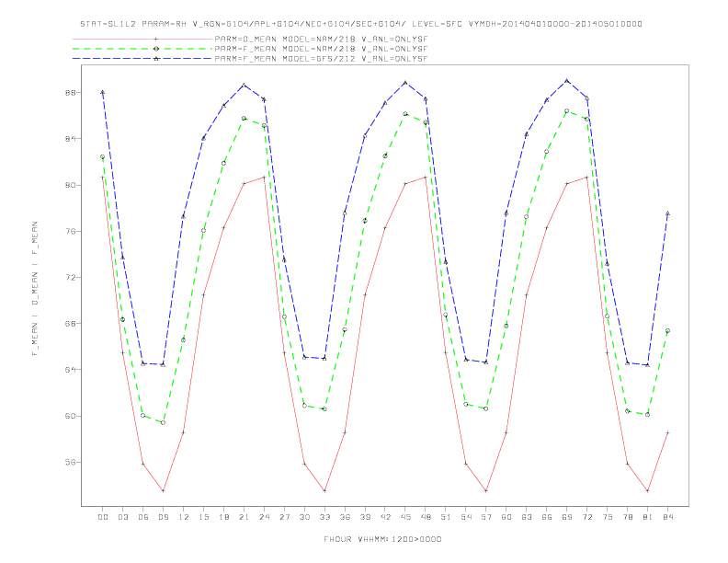Click x-axis forecast hour label 51
Viewport: 728px width, 563px height.
click(446, 517)
